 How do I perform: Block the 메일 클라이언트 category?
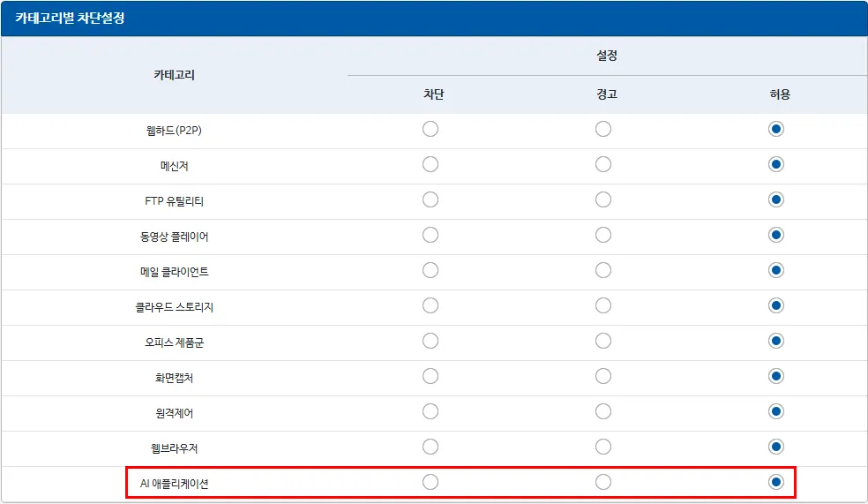430,270
